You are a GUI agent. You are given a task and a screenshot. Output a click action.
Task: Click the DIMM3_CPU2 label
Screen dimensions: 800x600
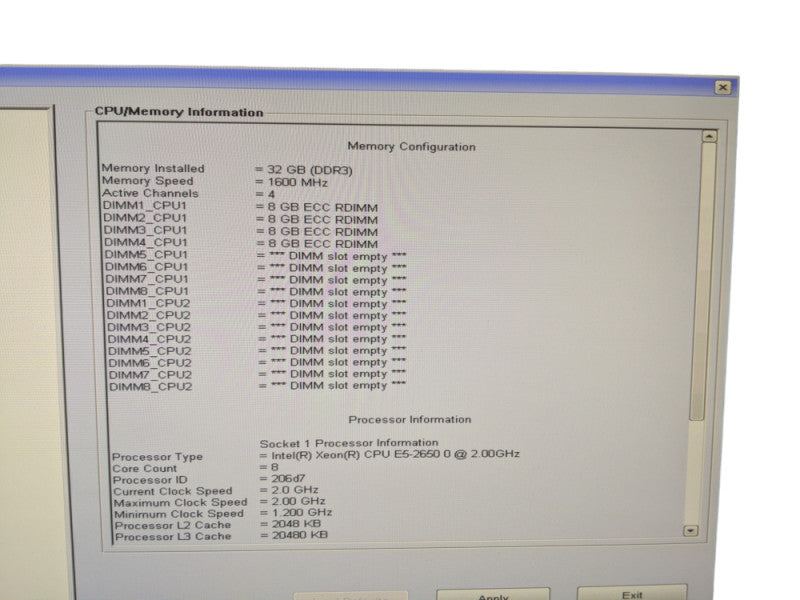pyautogui.click(x=149, y=327)
